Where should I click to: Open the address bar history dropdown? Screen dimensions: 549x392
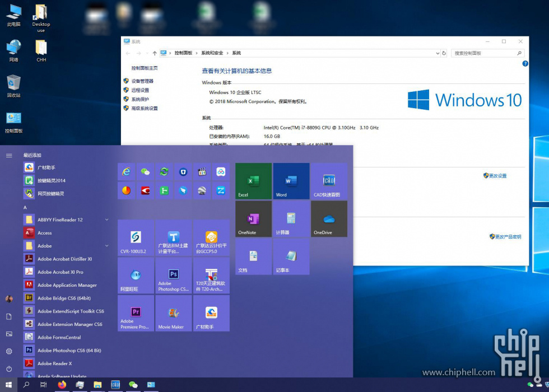click(438, 53)
